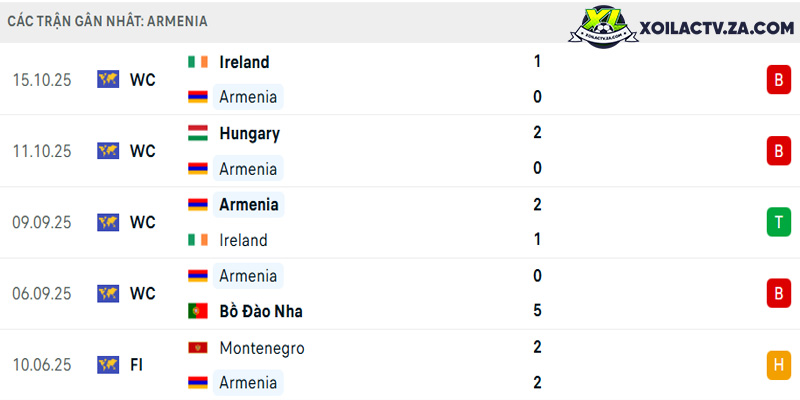Viewport: 800px width, 400px height.
Task: Click the Ireland flag in 15.10.25 match
Action: (198, 62)
